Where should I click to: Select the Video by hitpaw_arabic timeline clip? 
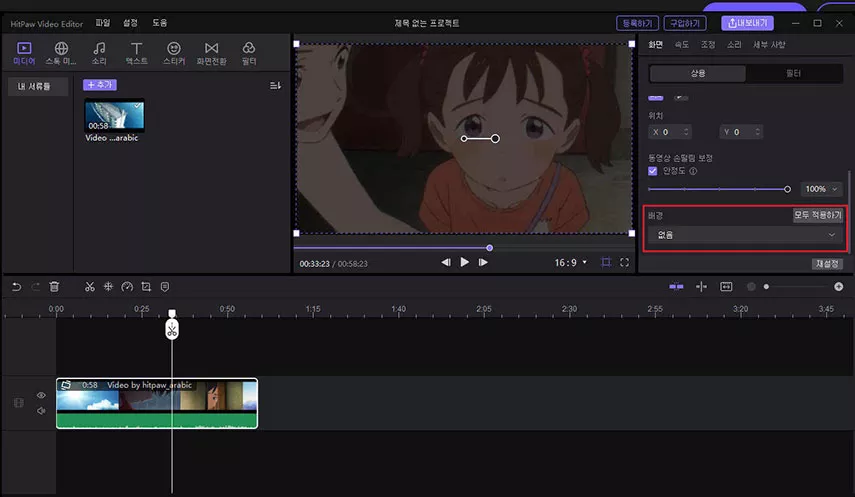click(x=157, y=403)
